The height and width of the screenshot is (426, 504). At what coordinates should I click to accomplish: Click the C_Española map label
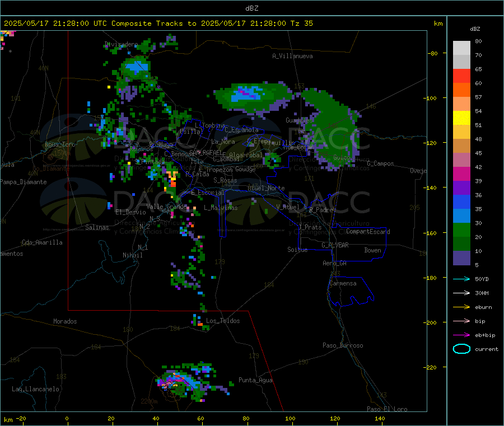(x=242, y=130)
